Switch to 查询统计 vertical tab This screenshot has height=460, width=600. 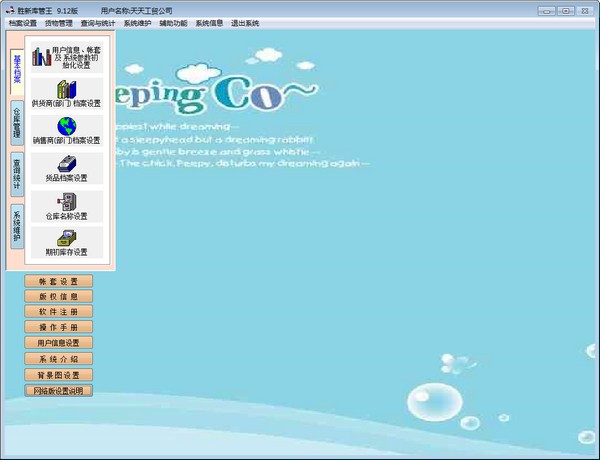[x=17, y=171]
